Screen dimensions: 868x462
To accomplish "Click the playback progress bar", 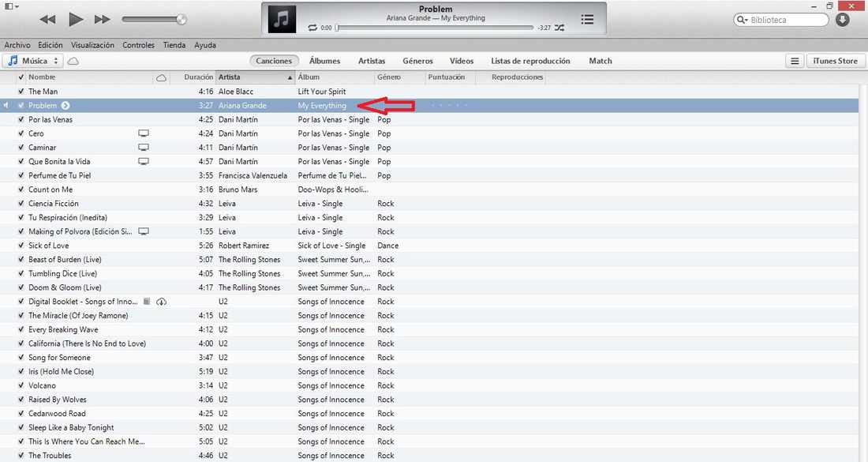I will (x=435, y=27).
